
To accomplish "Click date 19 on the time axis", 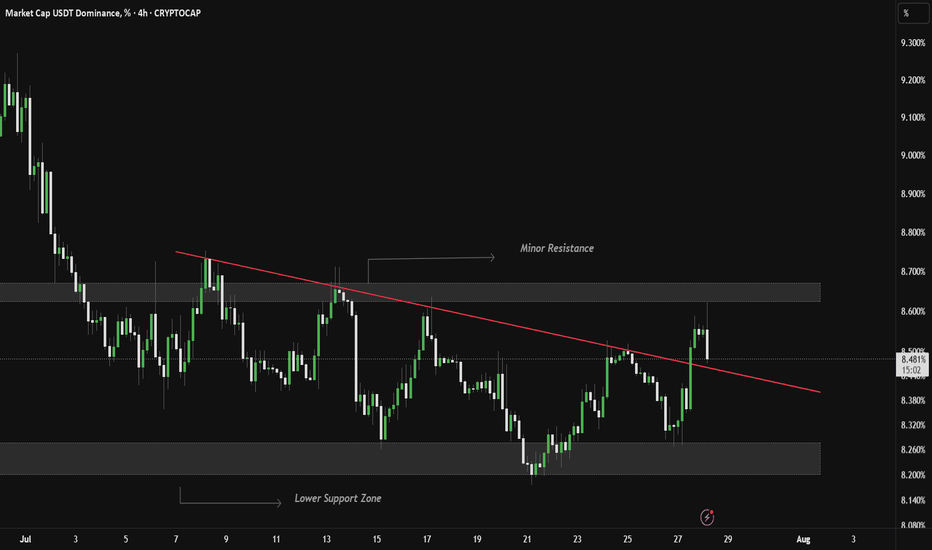I will 477,539.
